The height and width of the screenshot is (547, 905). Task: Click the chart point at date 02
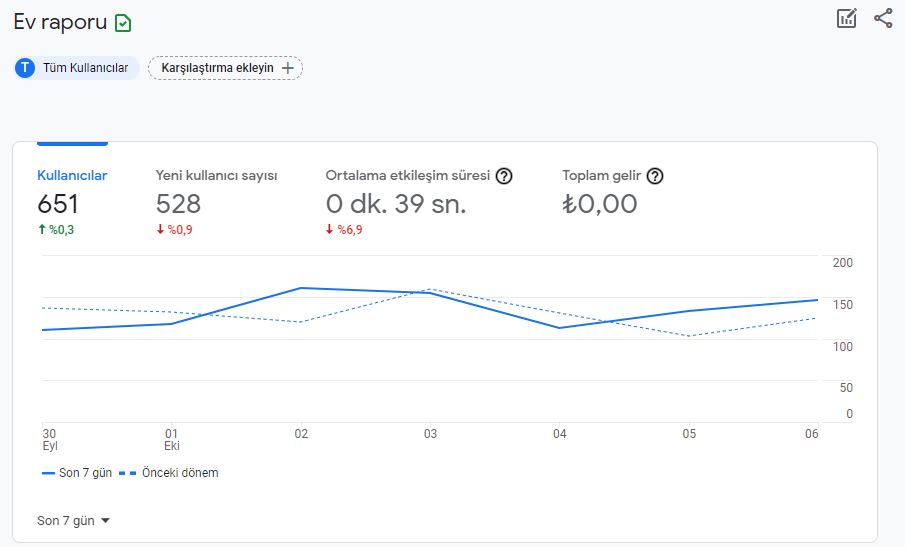[301, 288]
